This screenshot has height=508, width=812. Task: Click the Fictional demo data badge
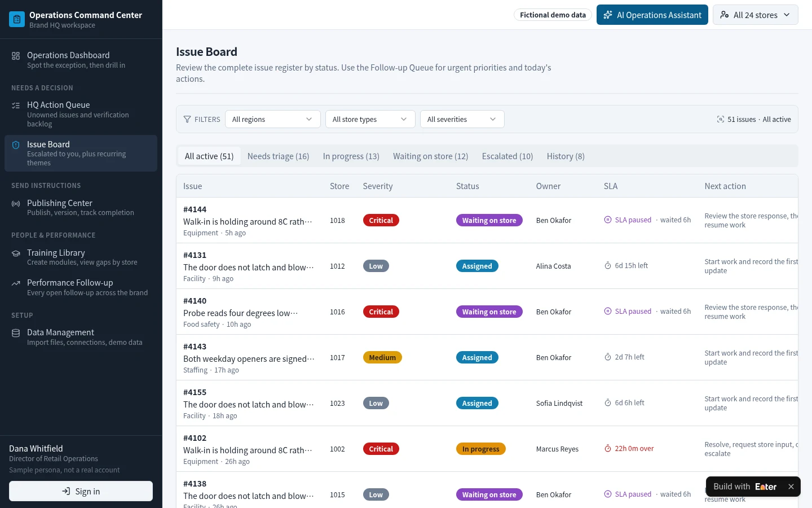point(553,15)
